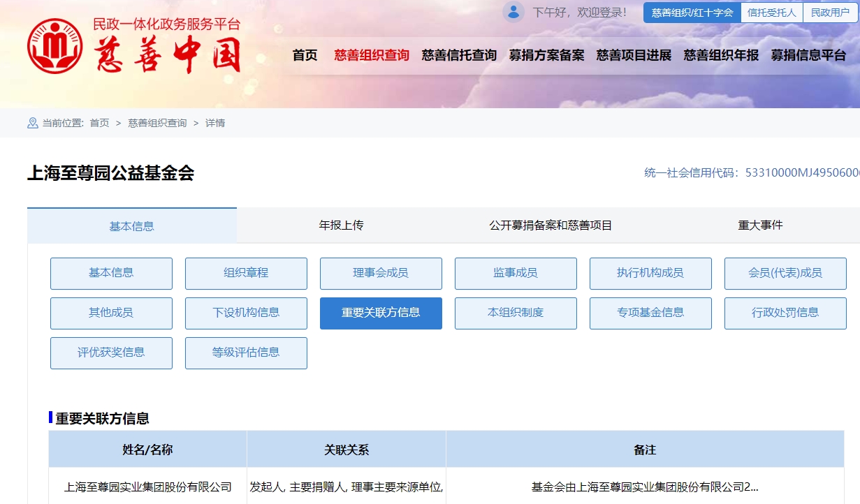The image size is (860, 504).
Task: Click the 关联关系 table column header
Action: [x=347, y=450]
